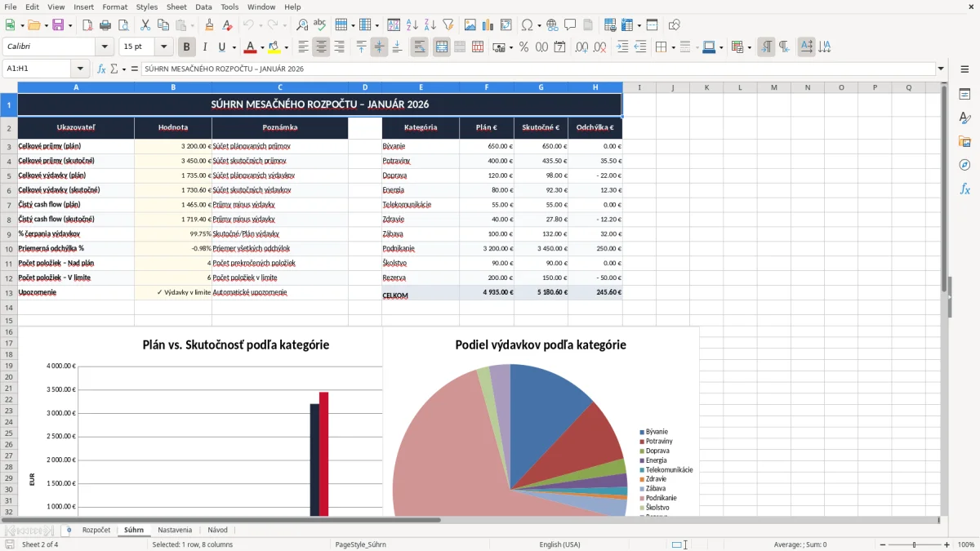Click the Copy icon
This screenshot has width=980, height=551.
(x=163, y=25)
